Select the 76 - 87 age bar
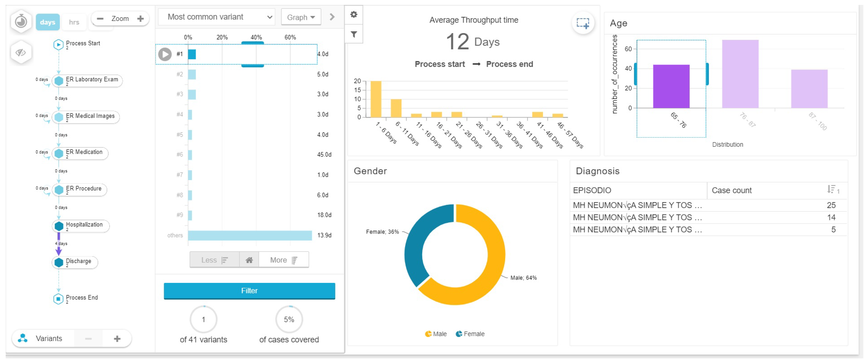The image size is (868, 362). pyautogui.click(x=740, y=74)
